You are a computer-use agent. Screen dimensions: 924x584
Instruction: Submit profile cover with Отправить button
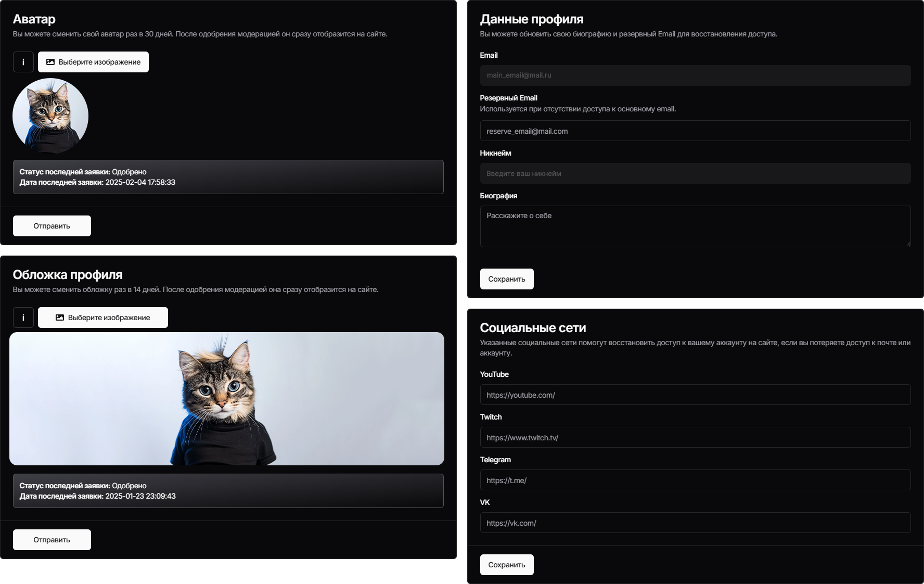(52, 540)
